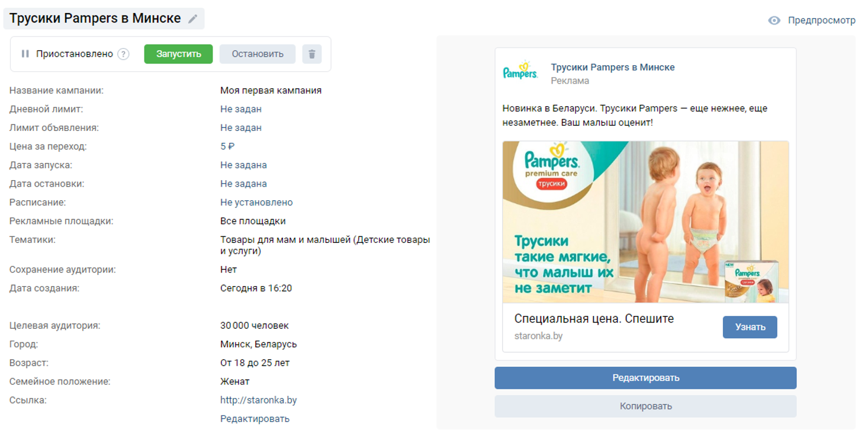This screenshot has height=432, width=868.
Task: Click the eye icon for Предпросмотр
Action: click(774, 20)
